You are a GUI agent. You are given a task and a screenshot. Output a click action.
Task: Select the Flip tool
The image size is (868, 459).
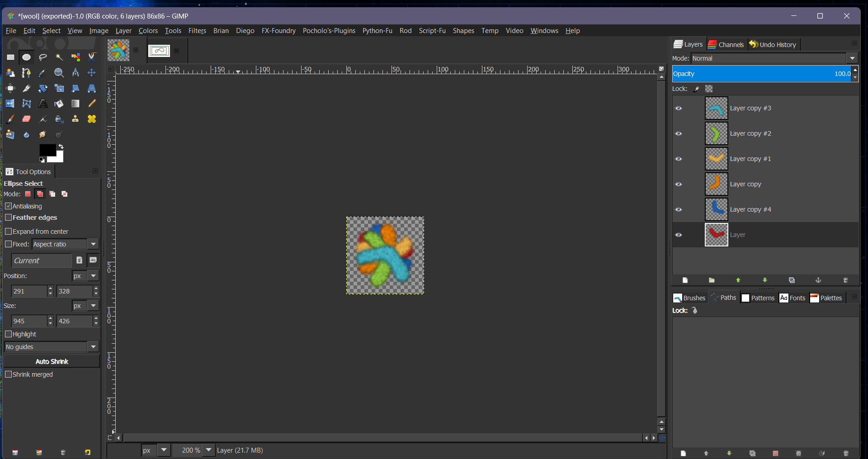click(10, 104)
